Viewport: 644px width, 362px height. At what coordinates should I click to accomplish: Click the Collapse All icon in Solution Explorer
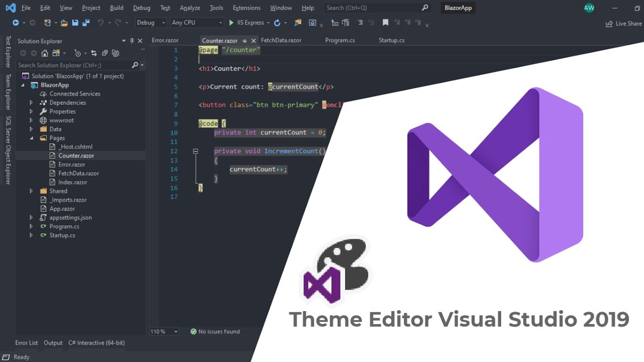[x=105, y=53]
